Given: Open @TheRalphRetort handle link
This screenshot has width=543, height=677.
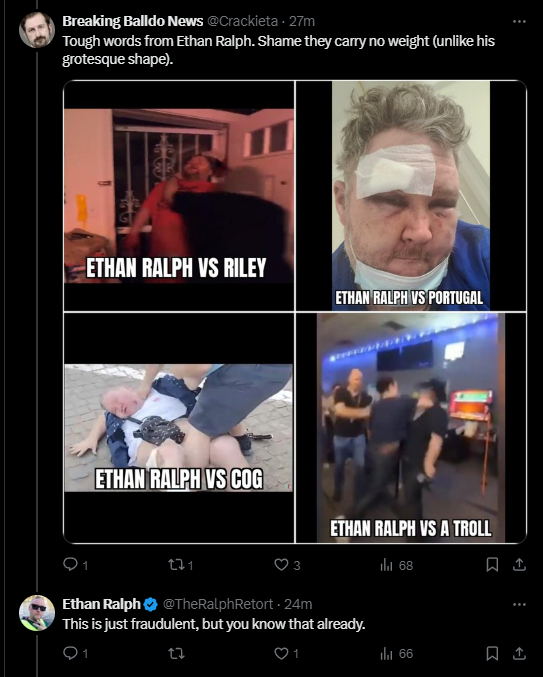Looking at the screenshot, I should [218, 604].
